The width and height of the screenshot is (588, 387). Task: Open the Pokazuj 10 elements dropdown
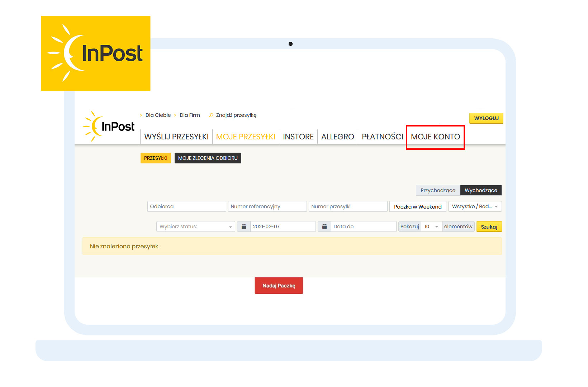click(432, 226)
